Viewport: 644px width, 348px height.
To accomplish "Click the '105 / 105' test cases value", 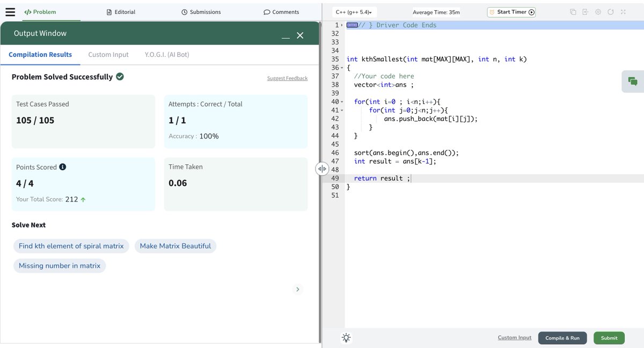I will click(35, 120).
